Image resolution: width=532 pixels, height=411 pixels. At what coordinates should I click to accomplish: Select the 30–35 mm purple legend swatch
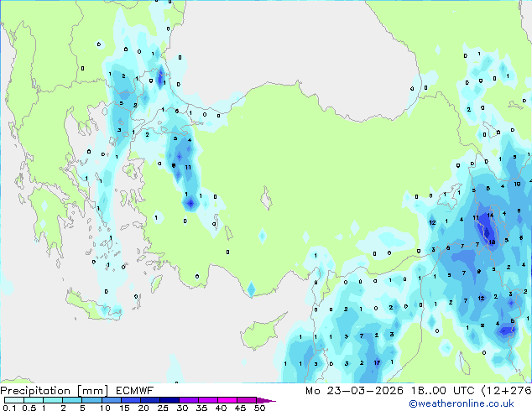click(189, 400)
